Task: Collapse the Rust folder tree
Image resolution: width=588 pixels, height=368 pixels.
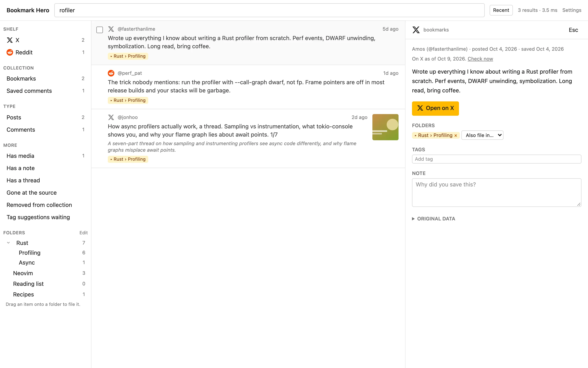Action: 9,243
